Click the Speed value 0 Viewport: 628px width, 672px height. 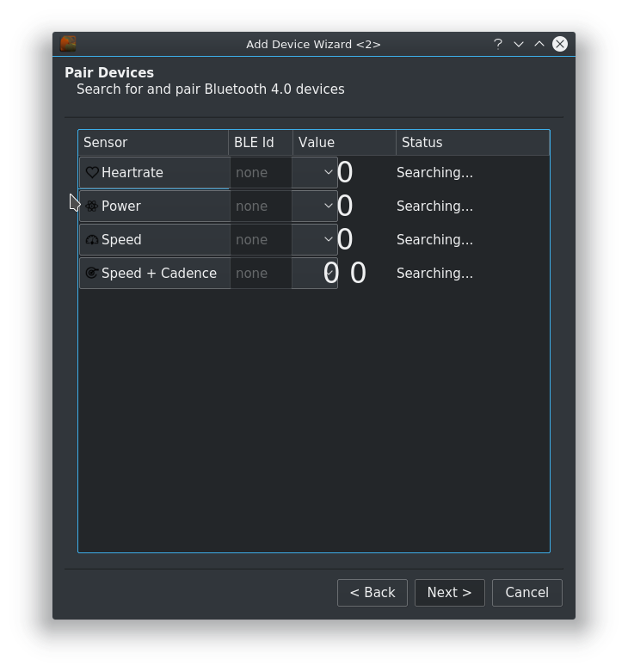[x=345, y=239]
